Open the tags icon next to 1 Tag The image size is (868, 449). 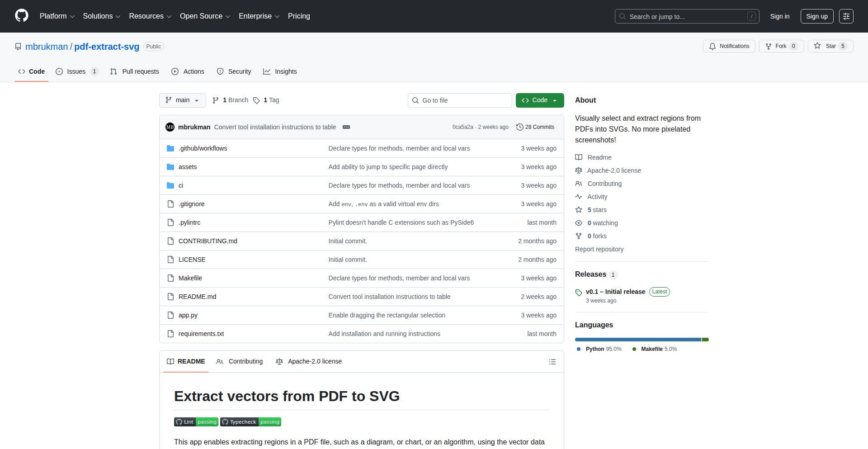(256, 100)
